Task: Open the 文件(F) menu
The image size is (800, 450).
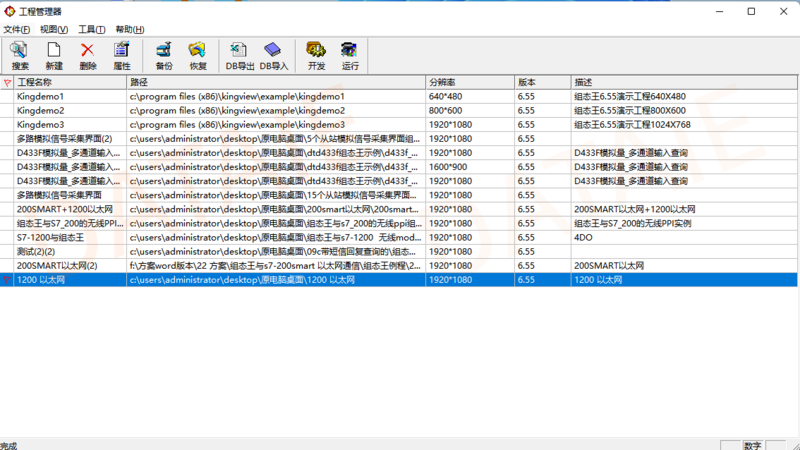Action: tap(16, 29)
